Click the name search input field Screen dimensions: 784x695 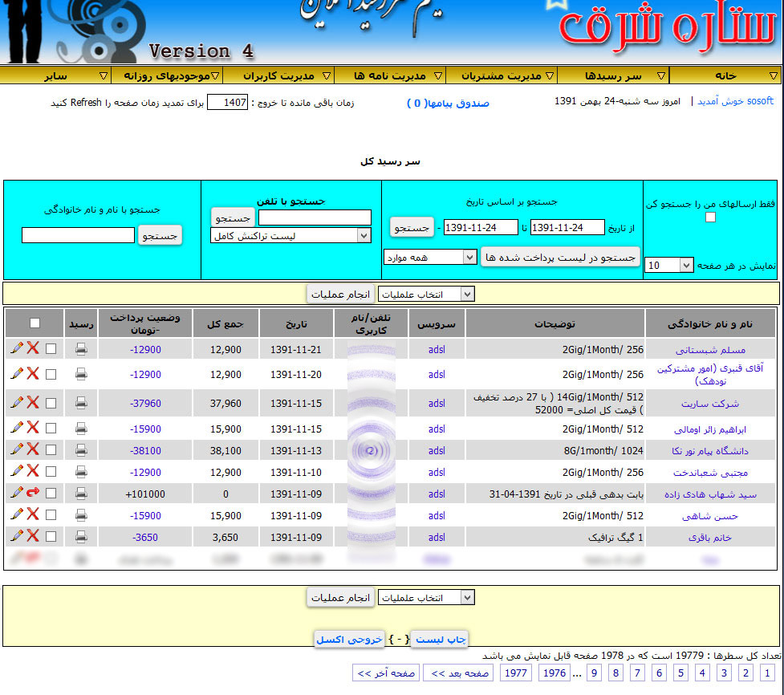78,235
